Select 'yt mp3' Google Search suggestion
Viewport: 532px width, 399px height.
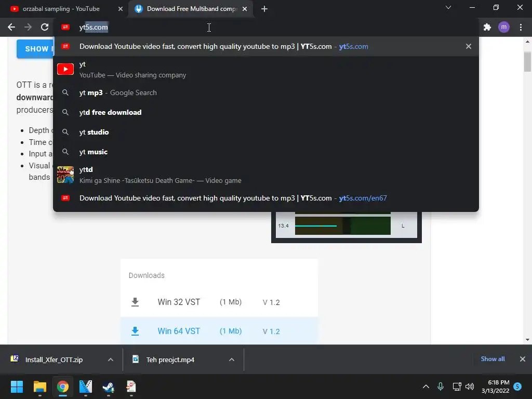coord(265,92)
